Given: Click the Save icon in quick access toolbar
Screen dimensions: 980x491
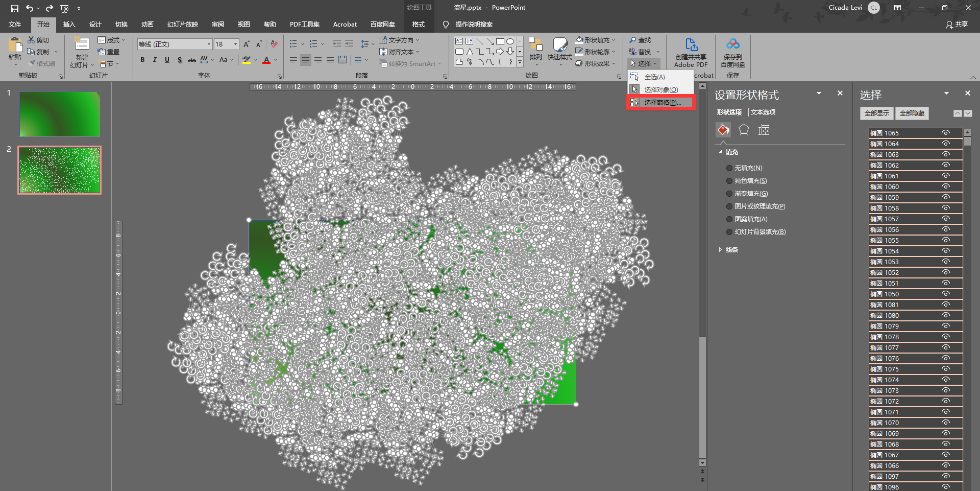Looking at the screenshot, I should coord(14,8).
